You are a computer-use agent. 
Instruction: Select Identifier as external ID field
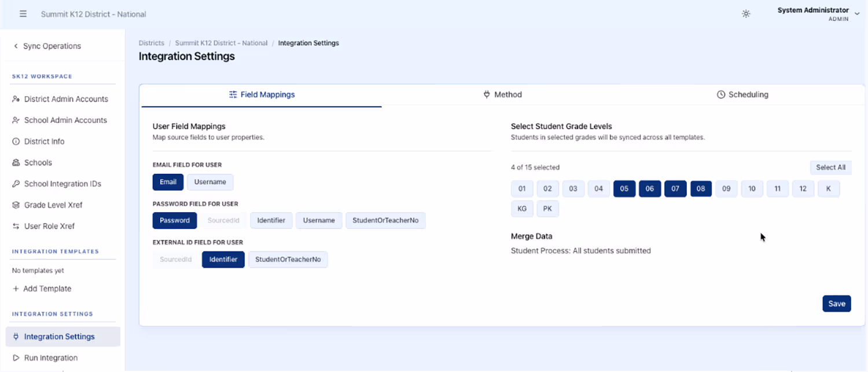point(223,260)
